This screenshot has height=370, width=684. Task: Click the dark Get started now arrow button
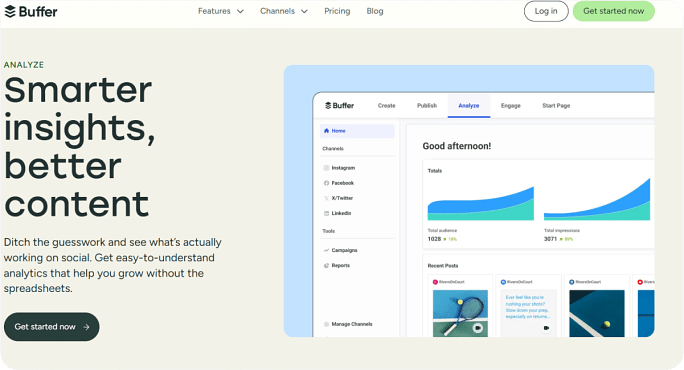click(51, 327)
